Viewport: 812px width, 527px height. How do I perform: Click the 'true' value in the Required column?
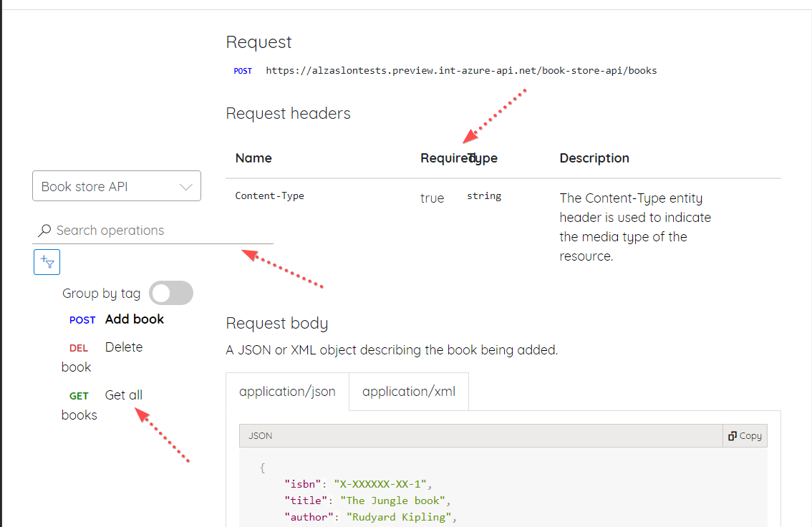(x=432, y=198)
